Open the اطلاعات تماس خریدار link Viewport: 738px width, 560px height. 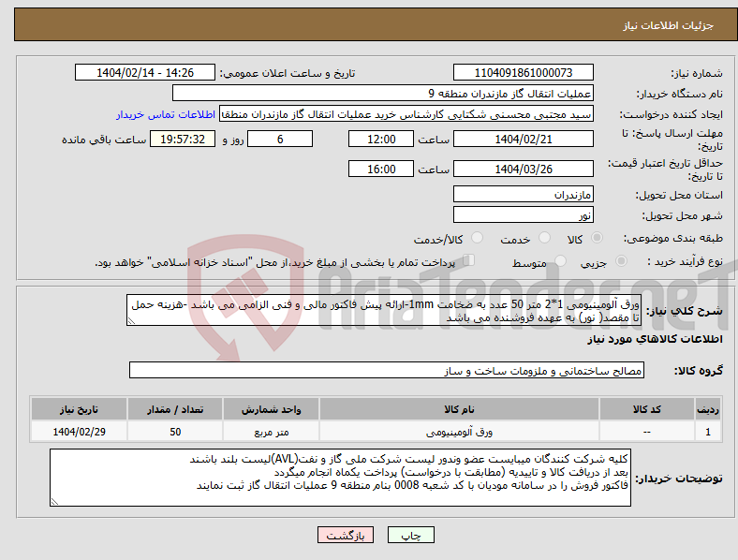click(166, 114)
